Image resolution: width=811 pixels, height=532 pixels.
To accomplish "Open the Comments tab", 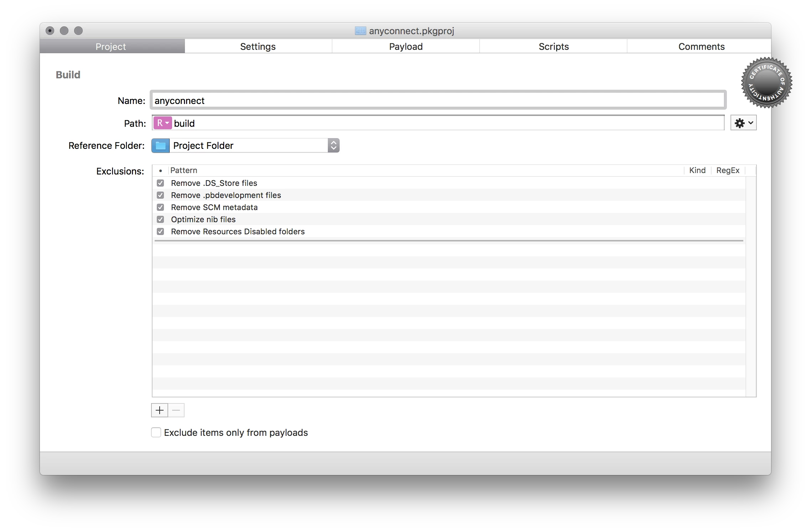I will (701, 47).
